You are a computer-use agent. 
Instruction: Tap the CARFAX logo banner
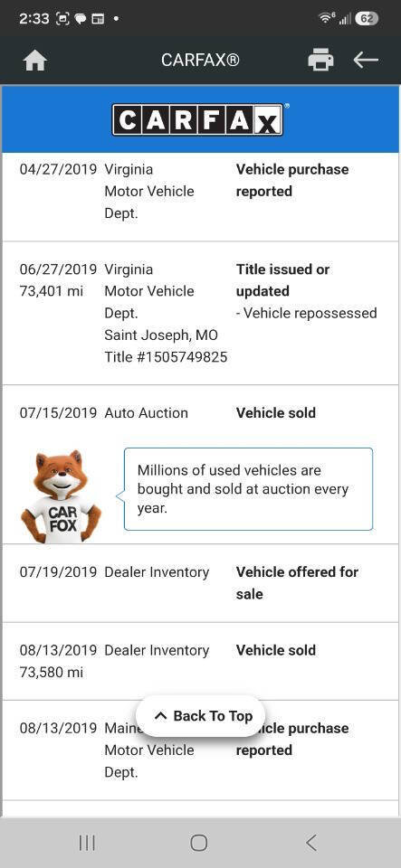(x=198, y=119)
